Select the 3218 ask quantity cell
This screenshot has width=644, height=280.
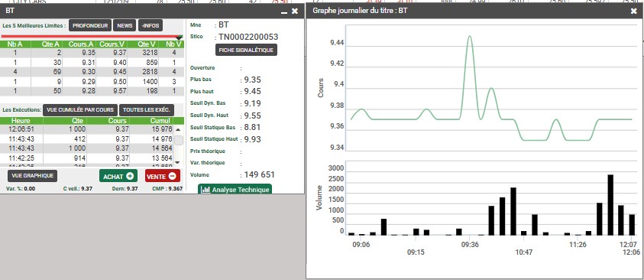coord(150,53)
